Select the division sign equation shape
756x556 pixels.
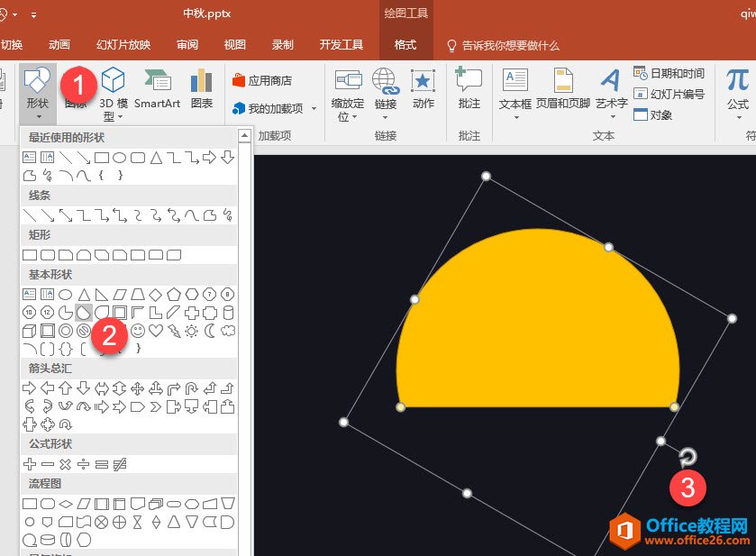[84, 464]
